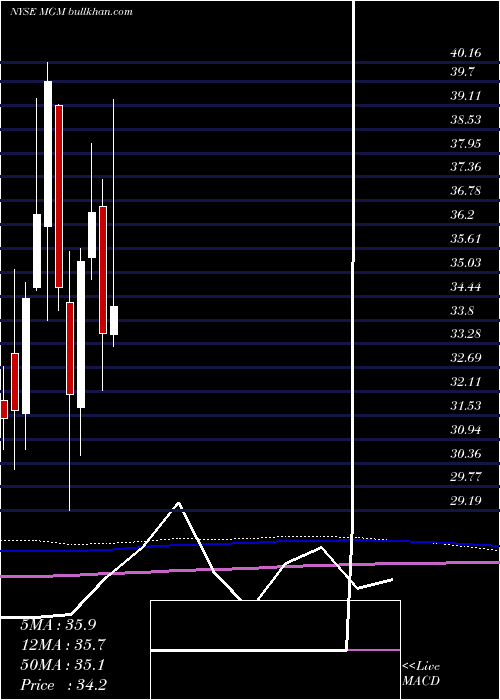
Task: Click the 30.94 price axis label
Action: [466, 430]
